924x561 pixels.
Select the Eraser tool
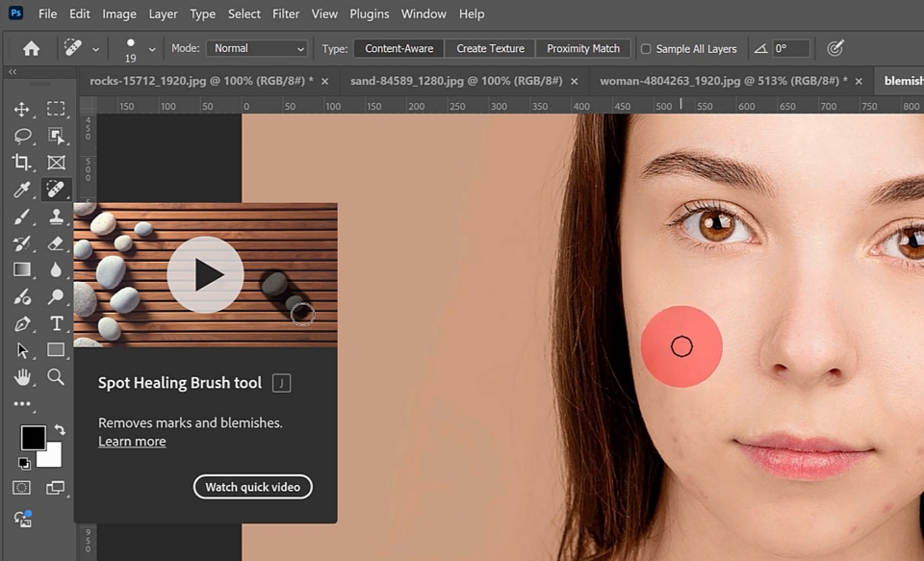pos(56,243)
